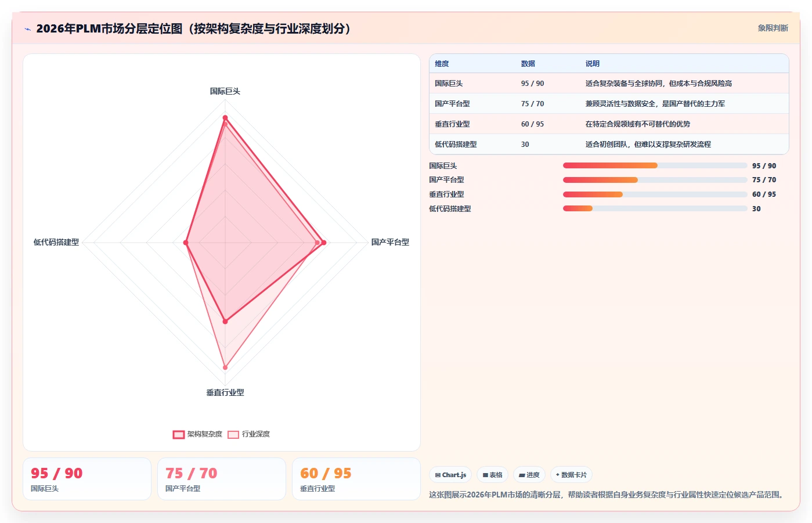Select the 60 / 95 垂直行业型 data card

(x=356, y=479)
